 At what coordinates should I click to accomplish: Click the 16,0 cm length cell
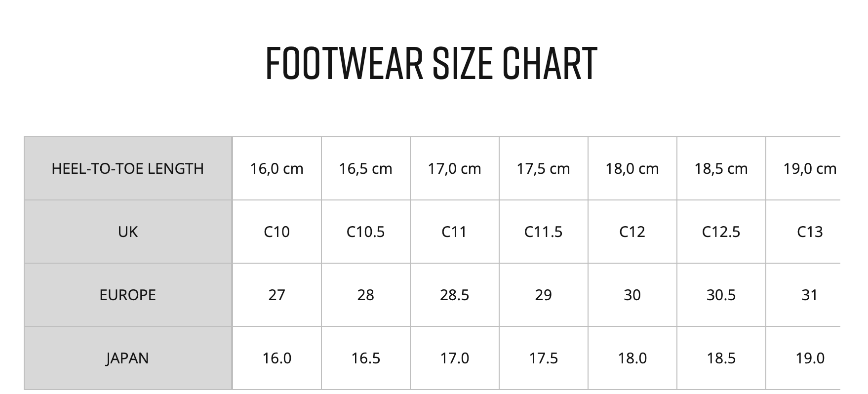277,168
